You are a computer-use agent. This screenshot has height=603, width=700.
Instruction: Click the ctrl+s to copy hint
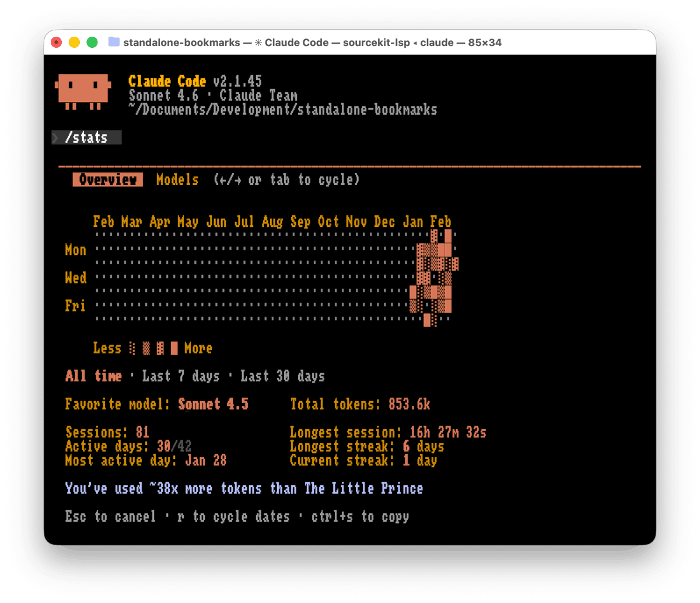(360, 516)
